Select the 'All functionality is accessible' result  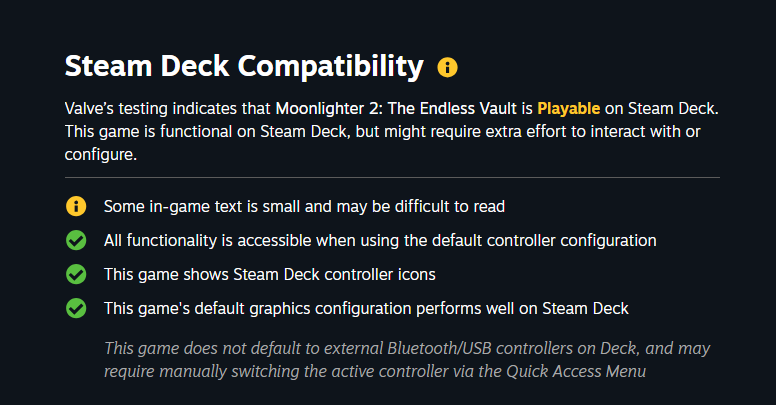[380, 240]
